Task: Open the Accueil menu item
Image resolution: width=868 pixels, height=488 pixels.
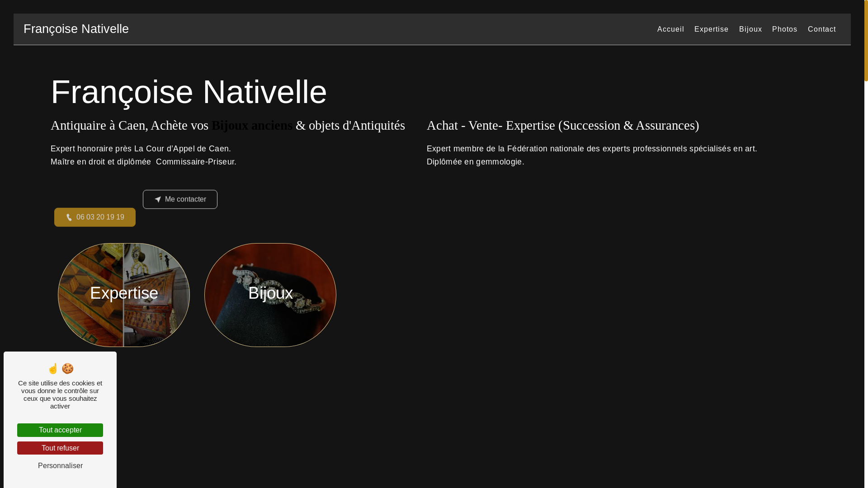Action: coord(670,29)
